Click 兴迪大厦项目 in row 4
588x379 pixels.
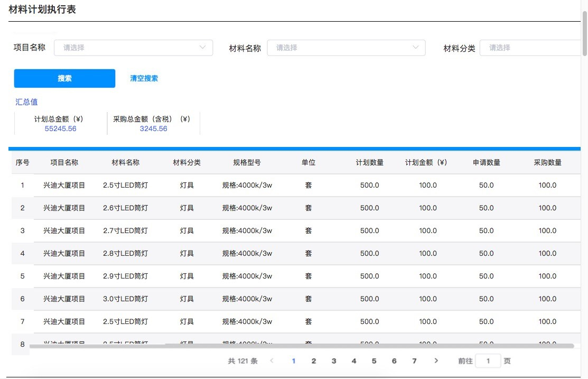coord(64,254)
